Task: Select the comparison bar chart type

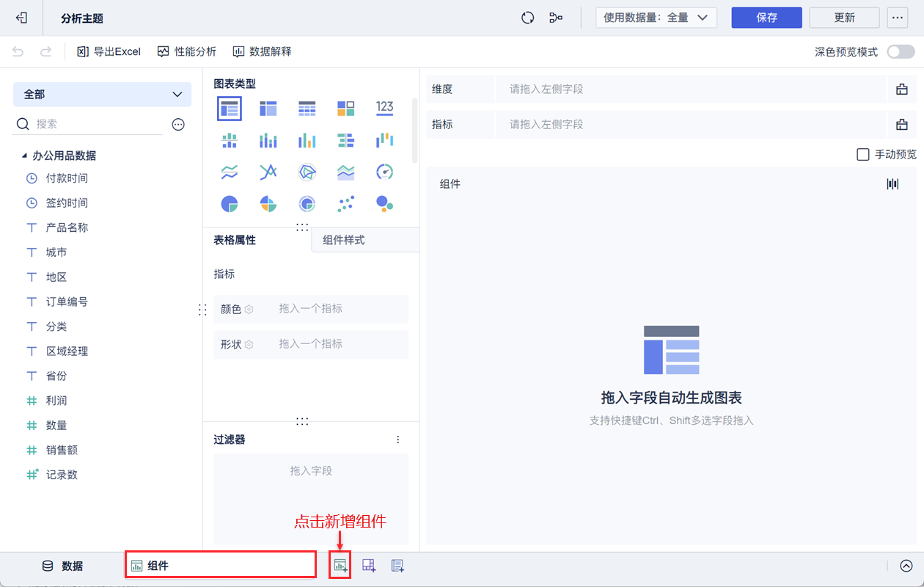Action: point(346,140)
